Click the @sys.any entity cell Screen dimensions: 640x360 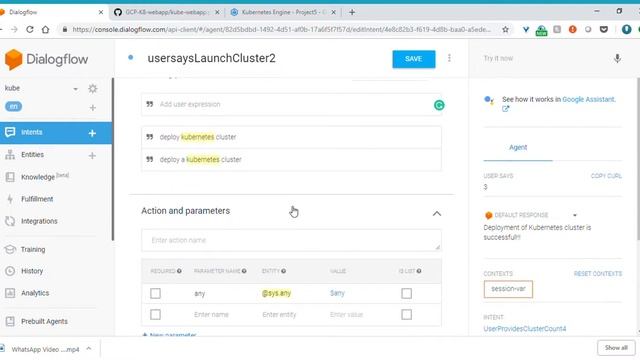pyautogui.click(x=276, y=293)
